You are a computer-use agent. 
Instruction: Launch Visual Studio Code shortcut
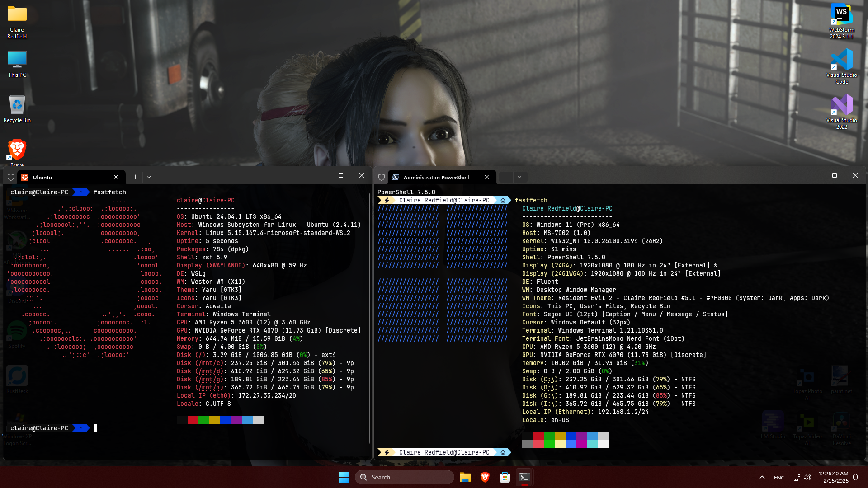pos(841,66)
